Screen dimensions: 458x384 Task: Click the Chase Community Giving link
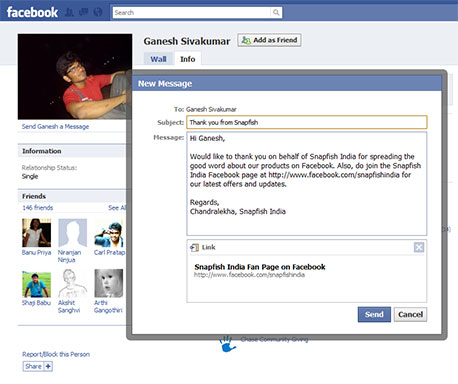[x=274, y=340]
